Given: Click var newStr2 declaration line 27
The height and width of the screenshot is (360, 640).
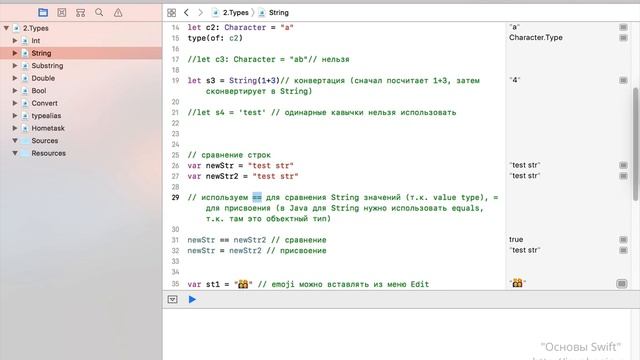Looking at the screenshot, I should tap(243, 176).
